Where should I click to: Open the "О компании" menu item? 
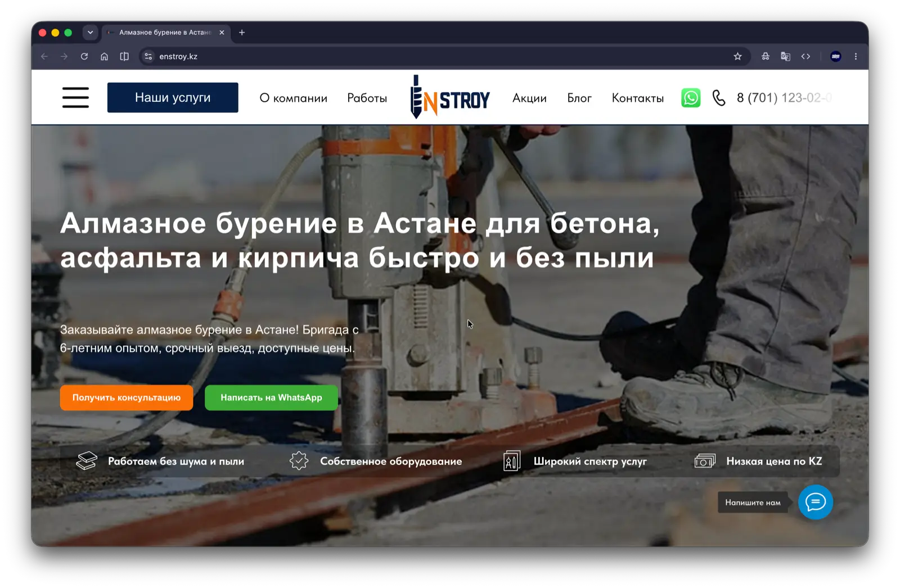click(x=293, y=98)
